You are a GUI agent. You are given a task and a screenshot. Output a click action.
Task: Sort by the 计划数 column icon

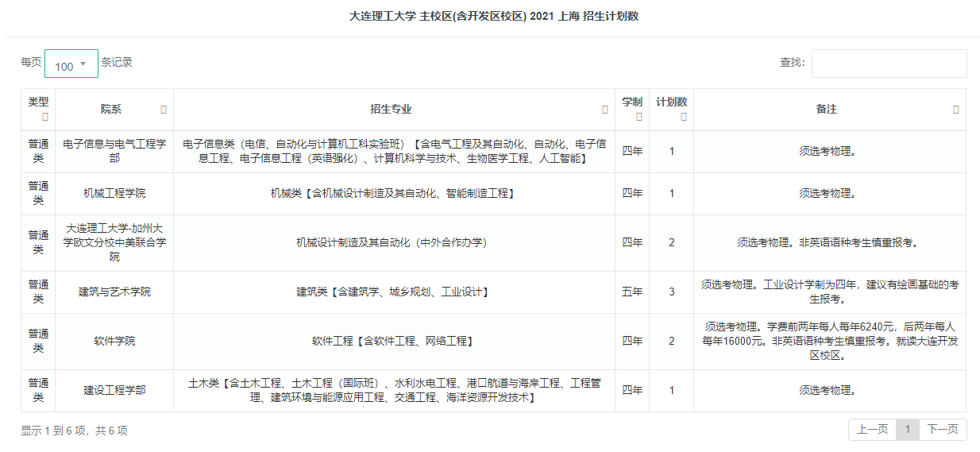pyautogui.click(x=683, y=117)
